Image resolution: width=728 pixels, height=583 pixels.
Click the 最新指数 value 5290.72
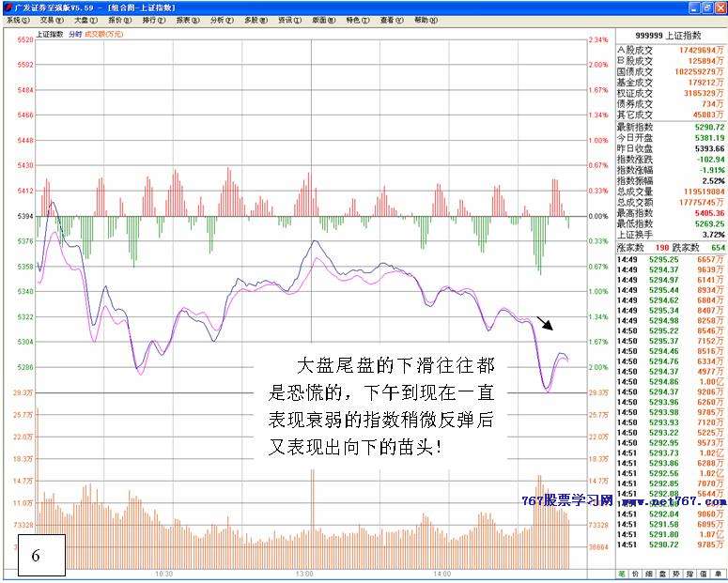click(709, 127)
